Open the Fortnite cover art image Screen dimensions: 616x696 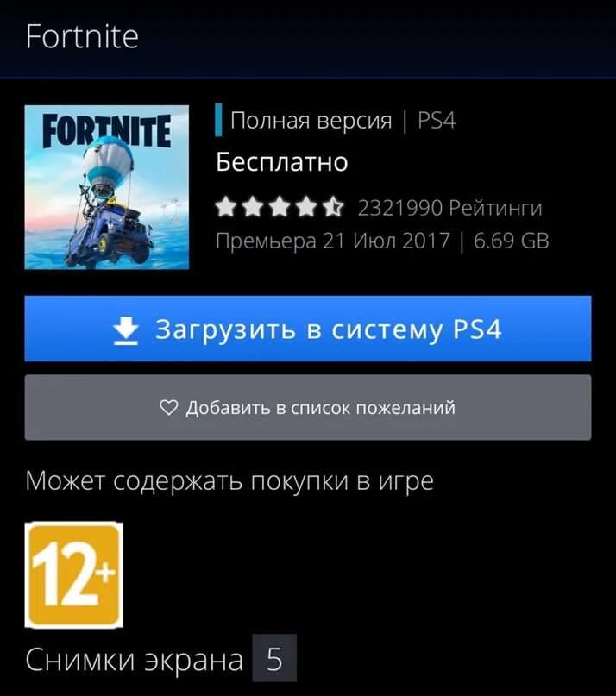coord(107,187)
